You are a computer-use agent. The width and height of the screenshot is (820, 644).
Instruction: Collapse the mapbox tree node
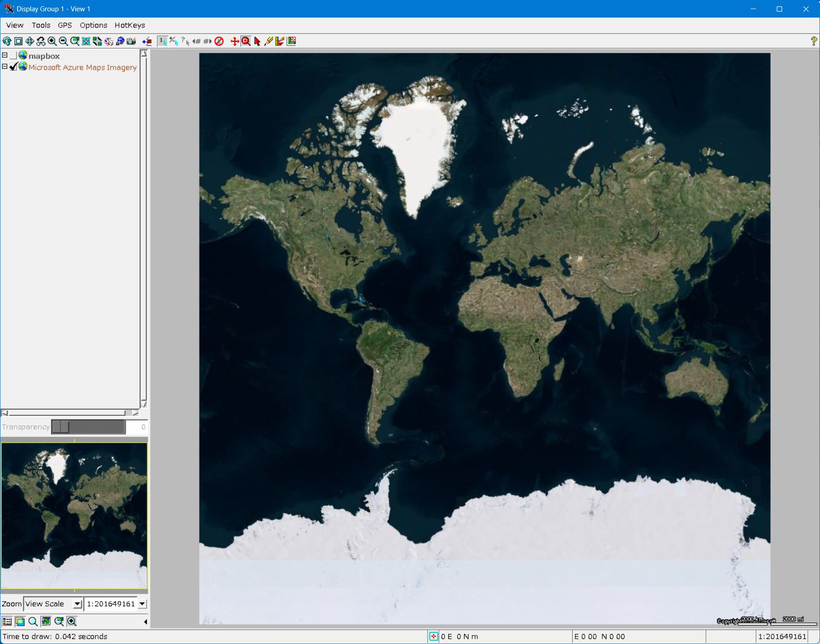coord(5,55)
